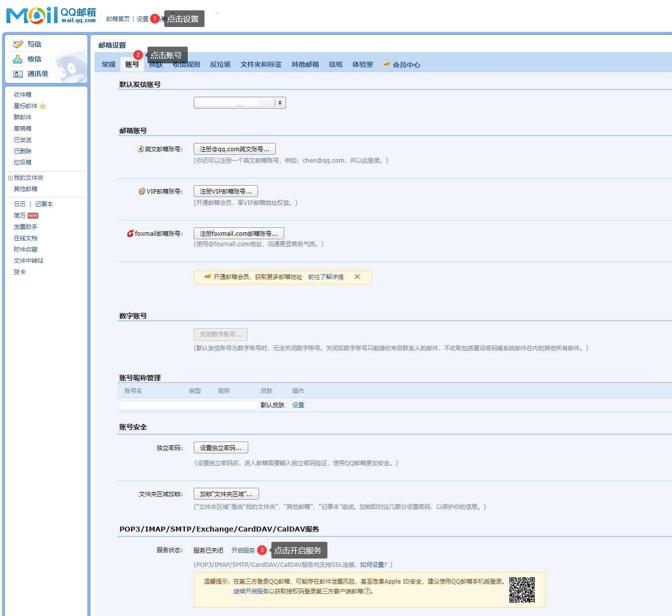Viewport: 672px width, 616px height.
Task: Click the 开启服务 link
Action: click(243, 551)
